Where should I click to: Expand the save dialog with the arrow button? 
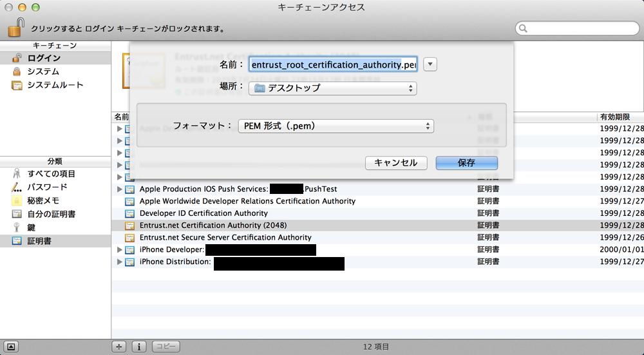[x=430, y=64]
